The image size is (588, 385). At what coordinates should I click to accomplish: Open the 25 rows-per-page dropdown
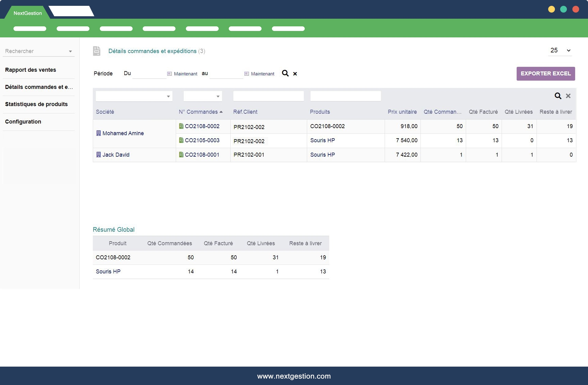click(560, 50)
